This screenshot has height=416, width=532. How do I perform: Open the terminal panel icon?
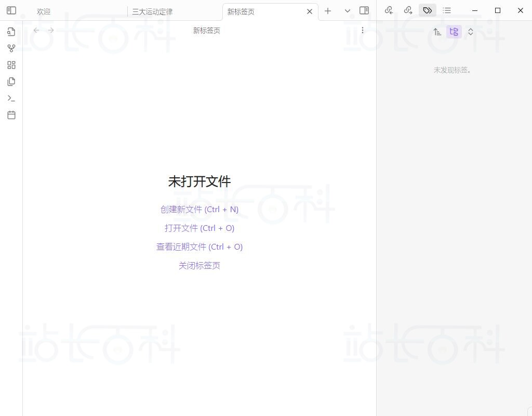[x=11, y=98]
